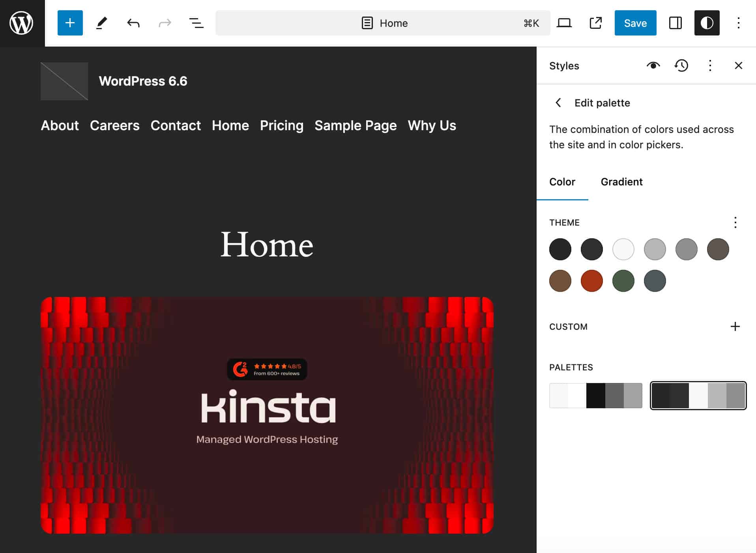This screenshot has height=553, width=756.
Task: Select the pencil Tools icon
Action: 101,23
